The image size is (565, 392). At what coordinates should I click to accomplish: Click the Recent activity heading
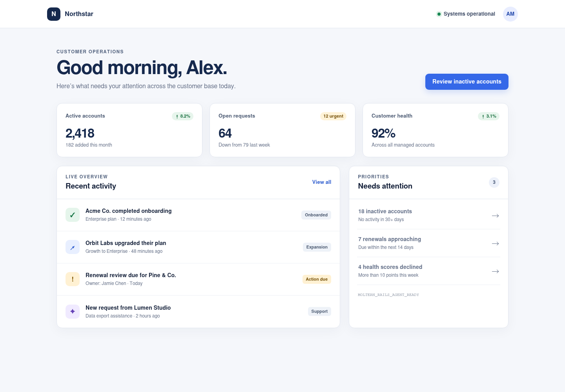(91, 186)
